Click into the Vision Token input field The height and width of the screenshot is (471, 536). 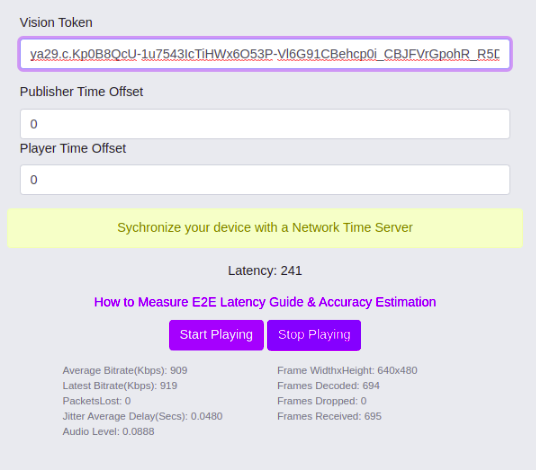[265, 54]
